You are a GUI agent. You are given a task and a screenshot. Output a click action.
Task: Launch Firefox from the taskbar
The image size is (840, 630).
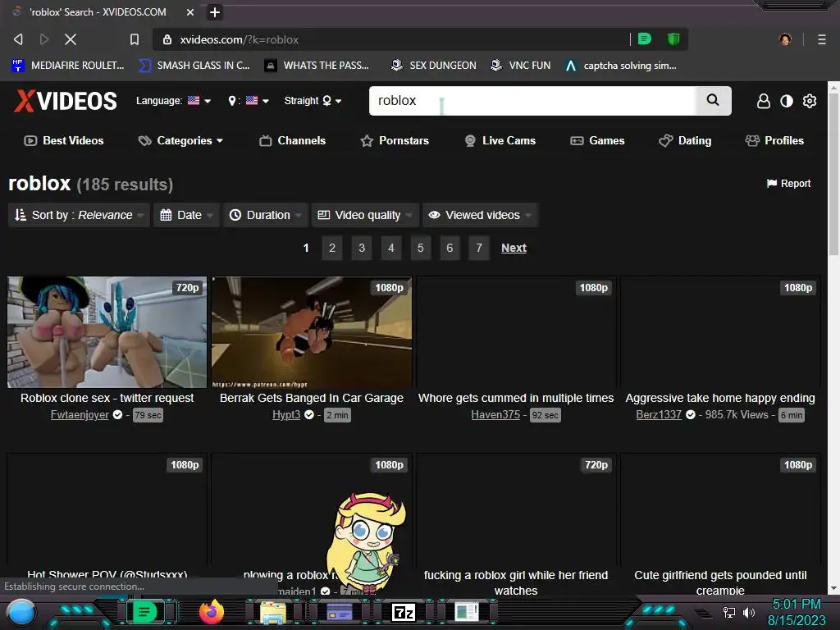pos(211,612)
